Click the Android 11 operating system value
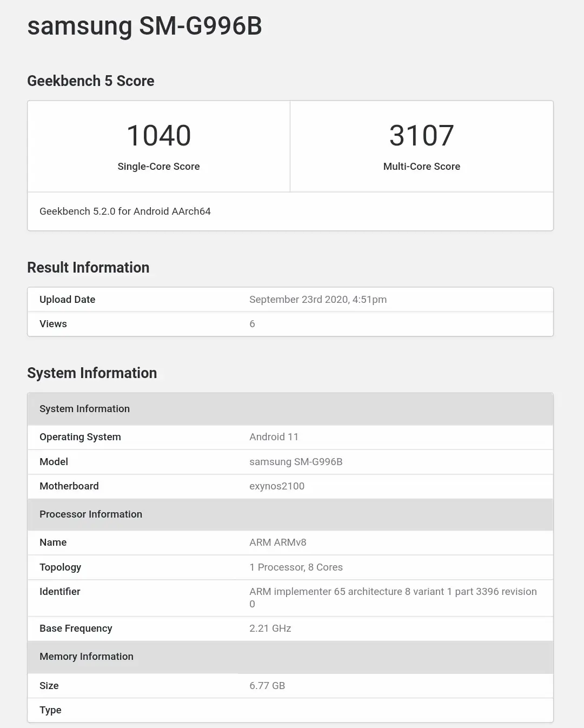Screen dimensions: 584x728 pyautogui.click(x=274, y=437)
